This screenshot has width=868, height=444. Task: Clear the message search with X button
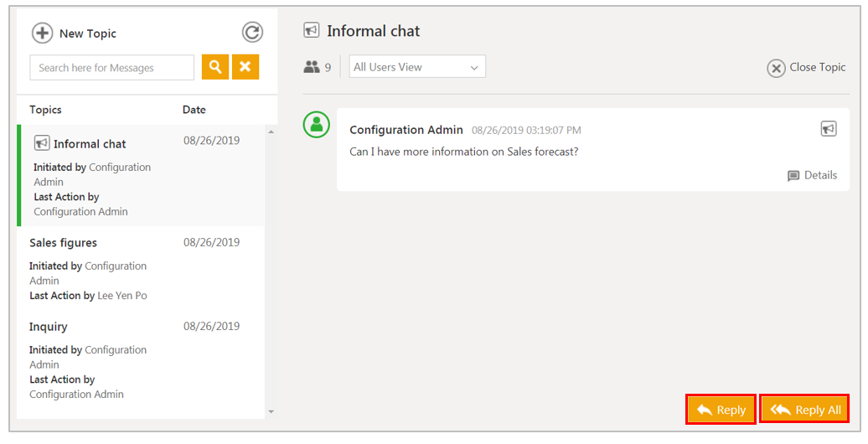tap(245, 68)
